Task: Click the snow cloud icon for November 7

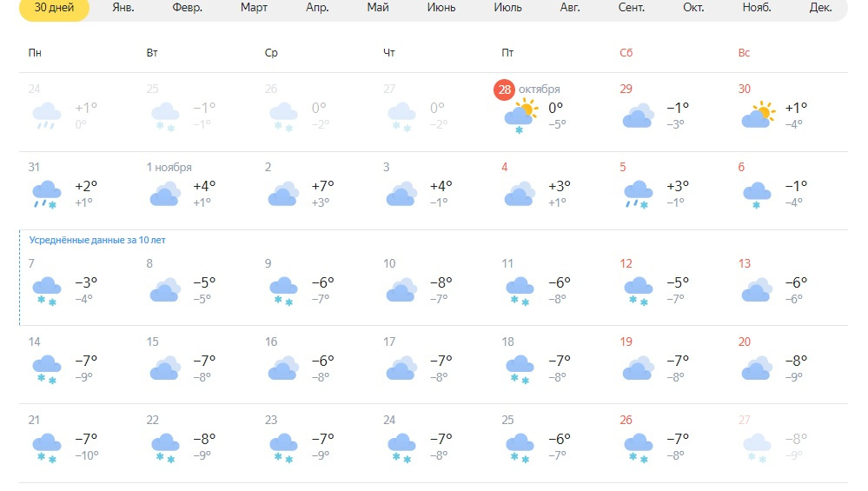Action: tap(47, 292)
